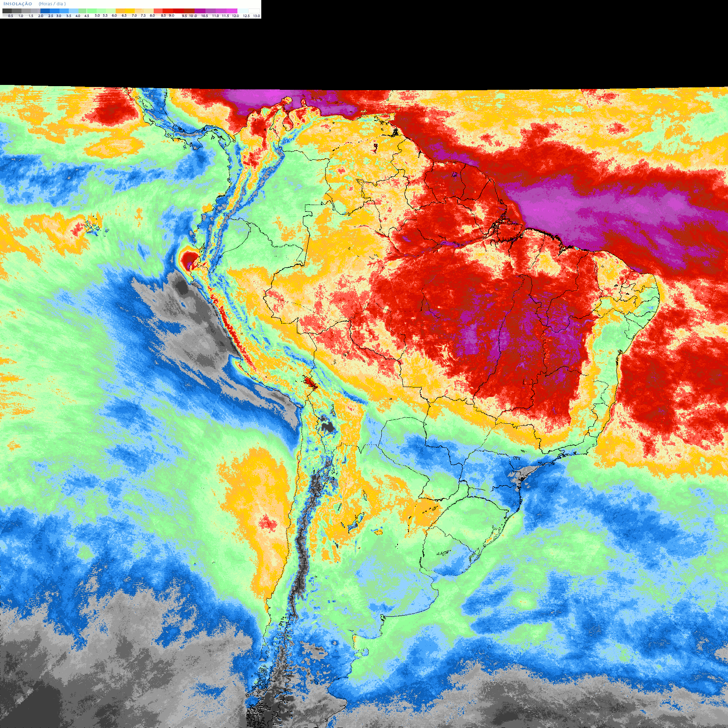Click the 2.0 legend value

click(40, 16)
